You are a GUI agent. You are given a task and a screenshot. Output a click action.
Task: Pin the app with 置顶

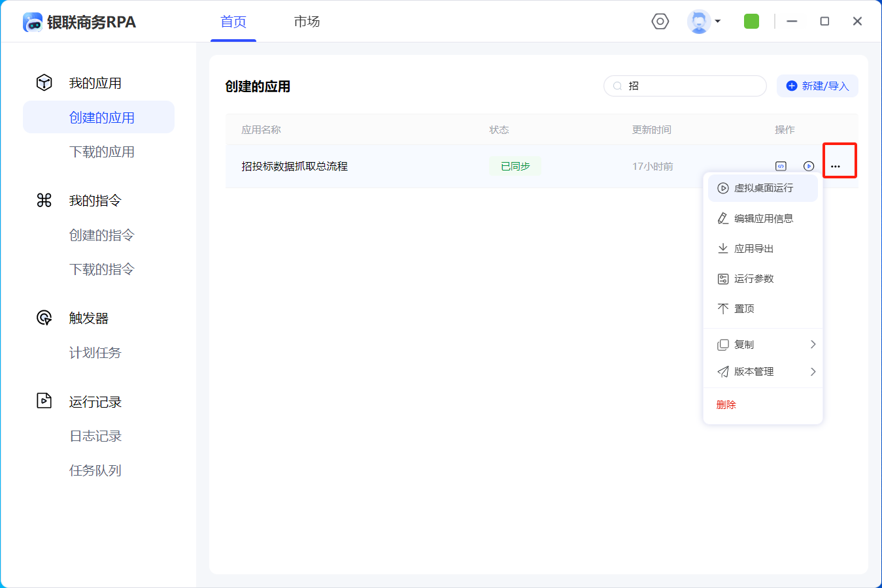click(743, 308)
